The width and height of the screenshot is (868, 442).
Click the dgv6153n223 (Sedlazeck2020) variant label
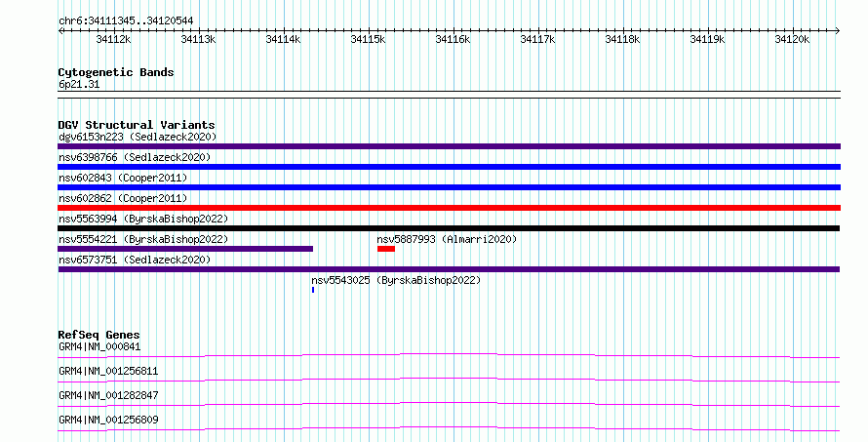[138, 137]
